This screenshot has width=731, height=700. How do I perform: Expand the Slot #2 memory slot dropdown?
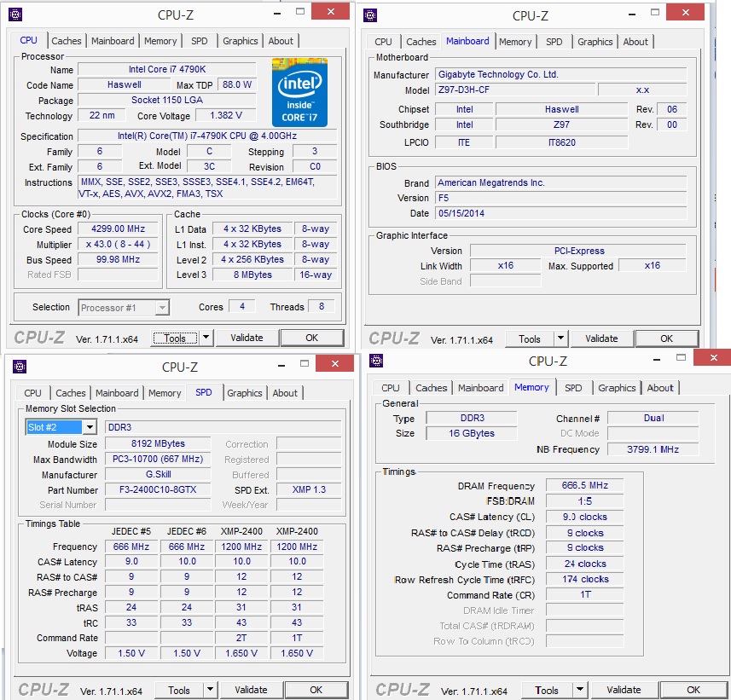90,427
